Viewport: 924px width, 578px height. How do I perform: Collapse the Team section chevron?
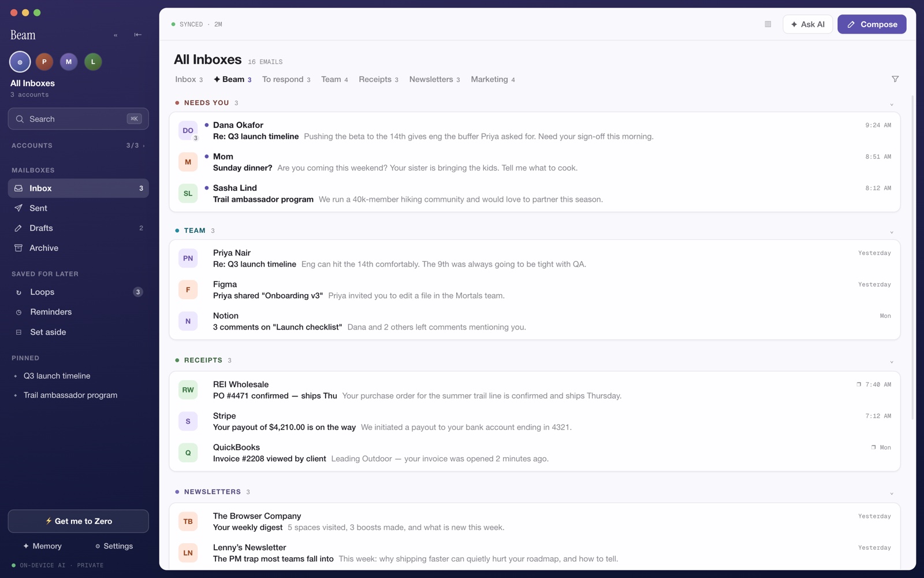pyautogui.click(x=892, y=232)
